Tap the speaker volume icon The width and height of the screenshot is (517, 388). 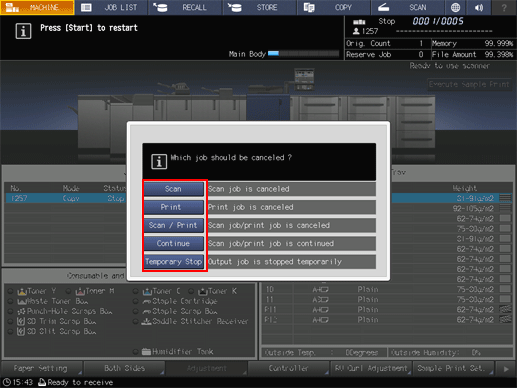tap(479, 7)
